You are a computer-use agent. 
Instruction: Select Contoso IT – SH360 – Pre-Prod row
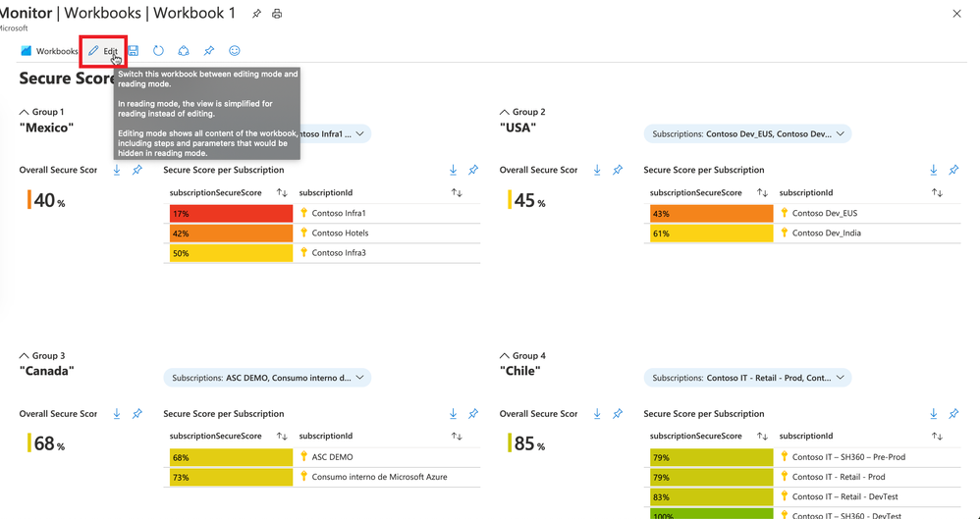coord(802,457)
